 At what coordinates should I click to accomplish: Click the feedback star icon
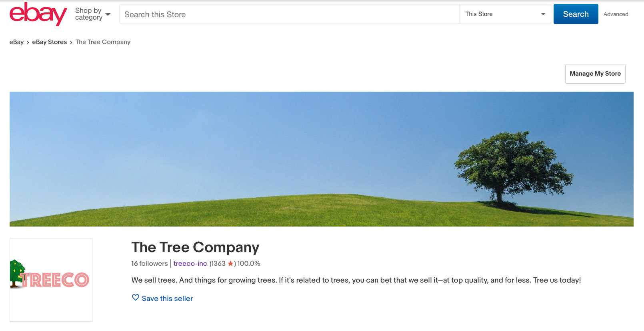230,263
